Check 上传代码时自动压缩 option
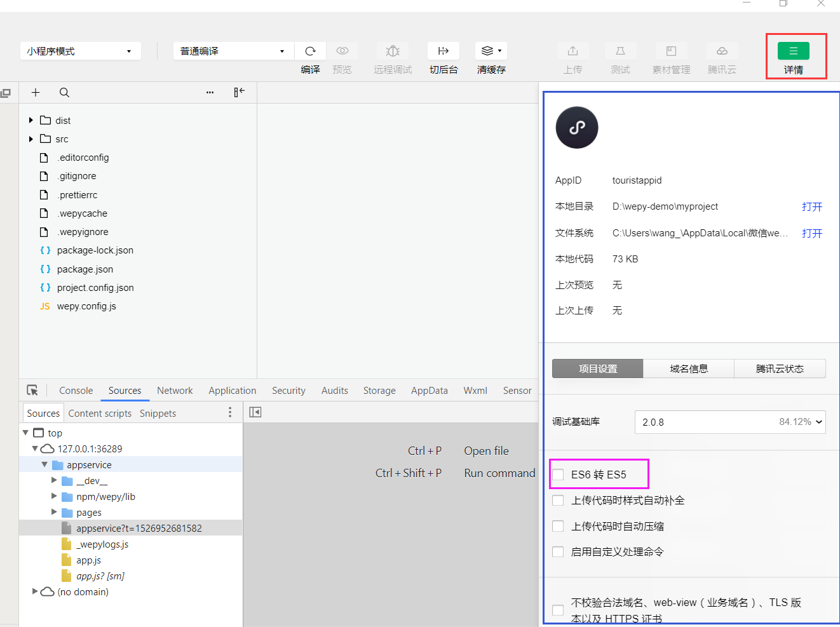840x627 pixels. coord(558,526)
